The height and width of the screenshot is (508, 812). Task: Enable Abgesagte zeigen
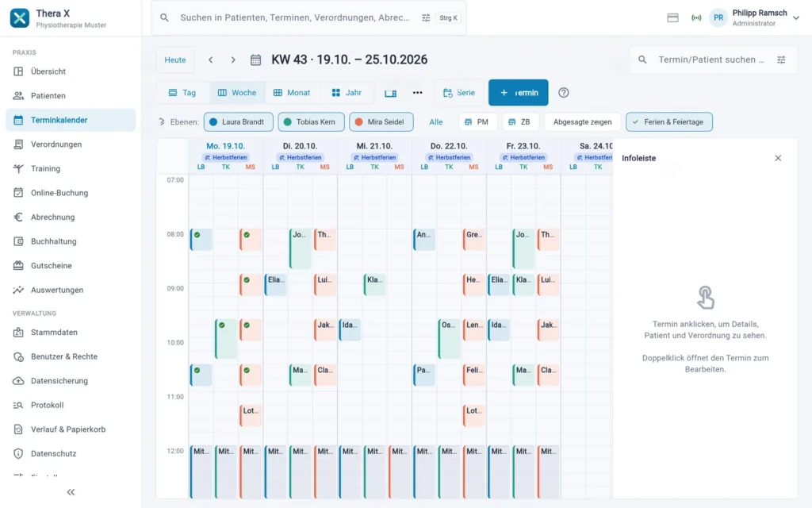[x=583, y=121]
